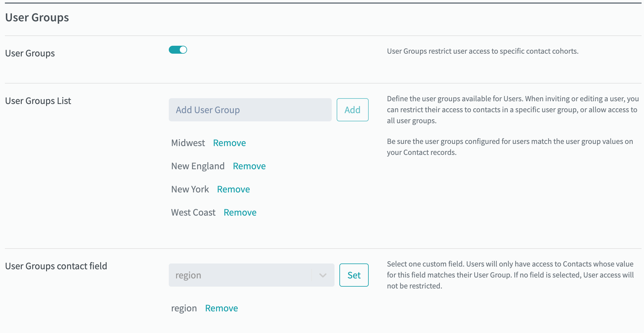Remove the New York user group

pos(233,189)
